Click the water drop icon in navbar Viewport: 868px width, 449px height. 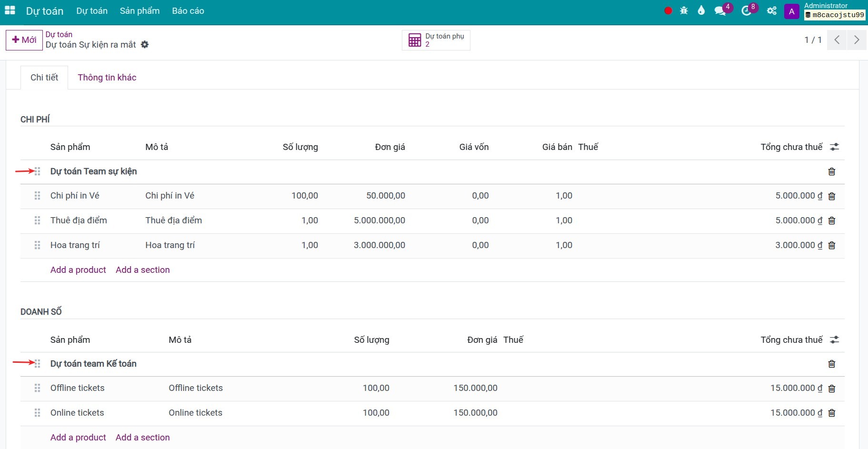(x=701, y=10)
